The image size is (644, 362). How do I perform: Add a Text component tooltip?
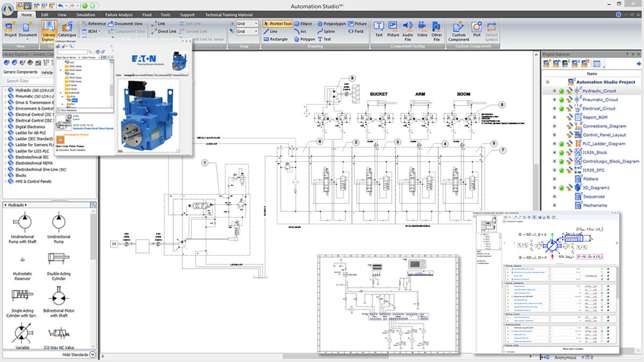(379, 30)
